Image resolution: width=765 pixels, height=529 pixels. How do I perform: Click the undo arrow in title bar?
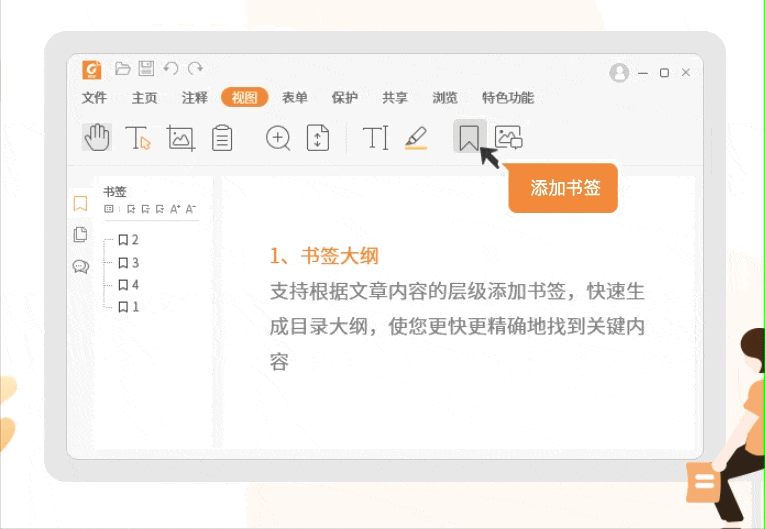tap(171, 68)
